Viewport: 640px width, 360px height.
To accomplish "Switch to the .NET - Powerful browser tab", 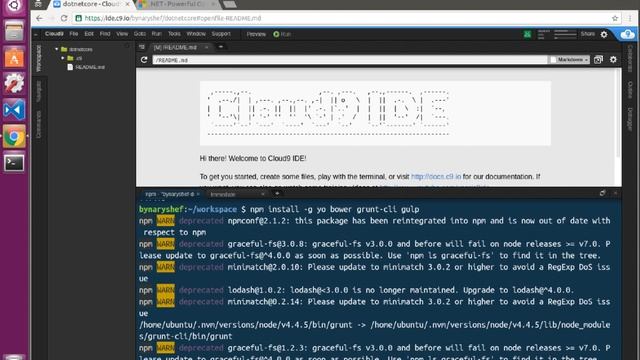I will tap(178, 4).
